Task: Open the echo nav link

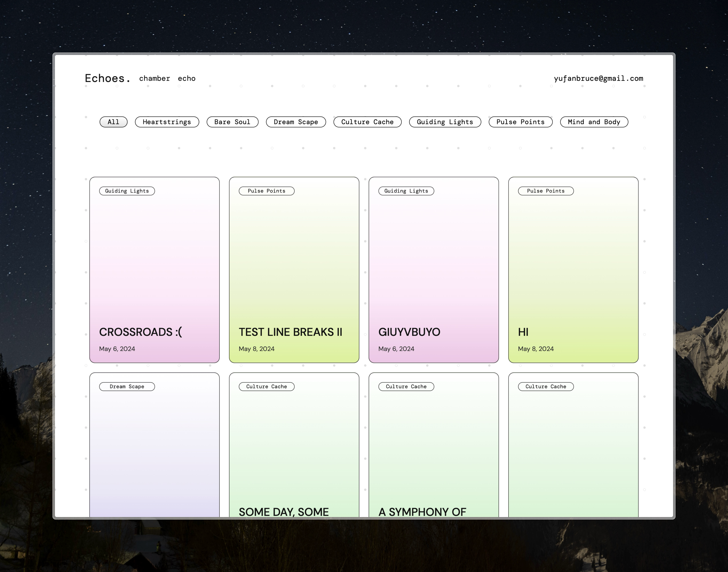Action: [186, 78]
